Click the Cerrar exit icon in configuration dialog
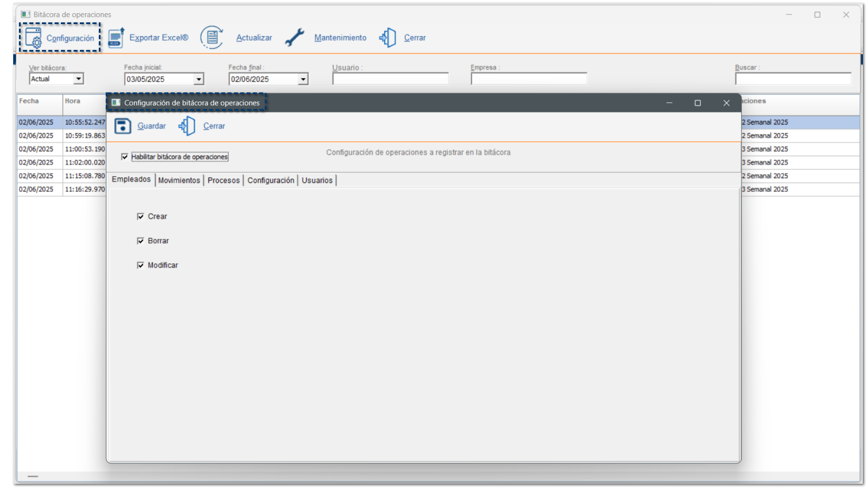Screen dimensions: 868x489 (187, 126)
